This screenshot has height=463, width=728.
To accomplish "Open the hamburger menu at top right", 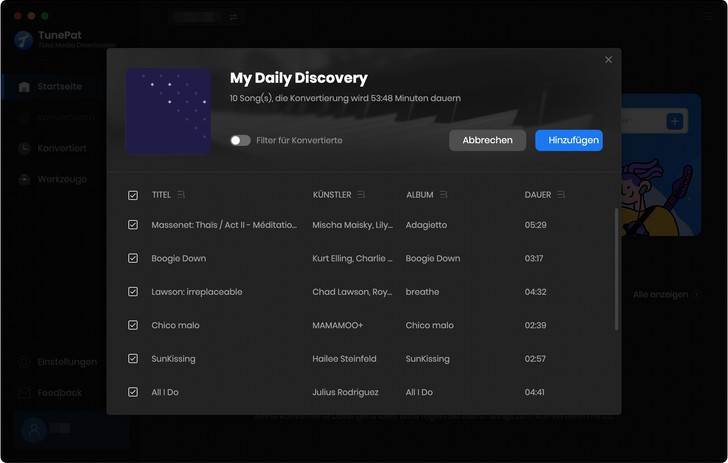I will click(x=708, y=17).
